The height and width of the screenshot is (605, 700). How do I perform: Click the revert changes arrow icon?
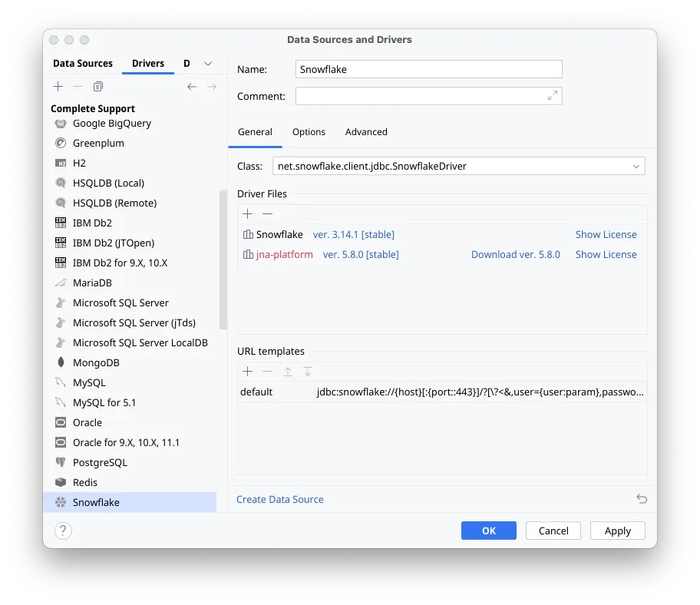642,499
